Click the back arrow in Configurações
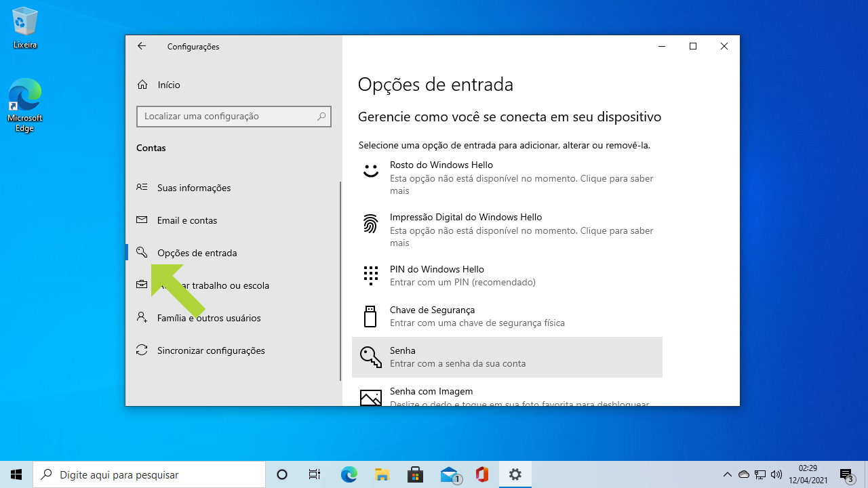The image size is (868, 488). [x=142, y=46]
